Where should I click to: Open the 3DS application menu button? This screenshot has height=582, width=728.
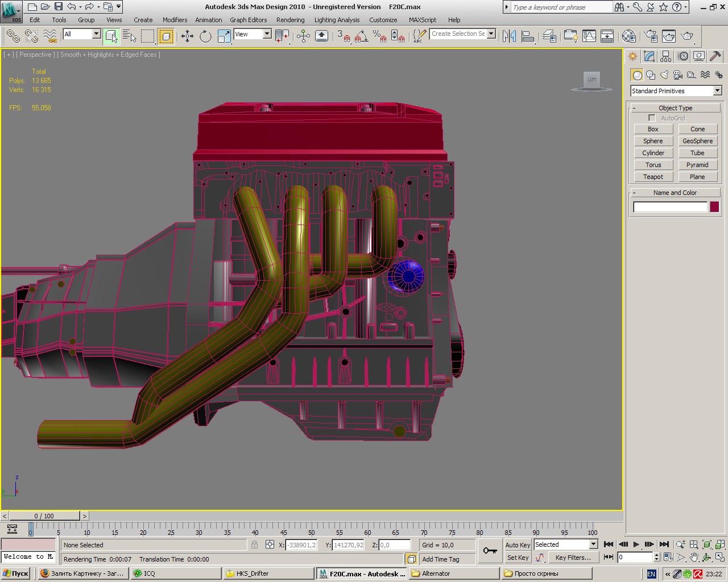[11, 11]
